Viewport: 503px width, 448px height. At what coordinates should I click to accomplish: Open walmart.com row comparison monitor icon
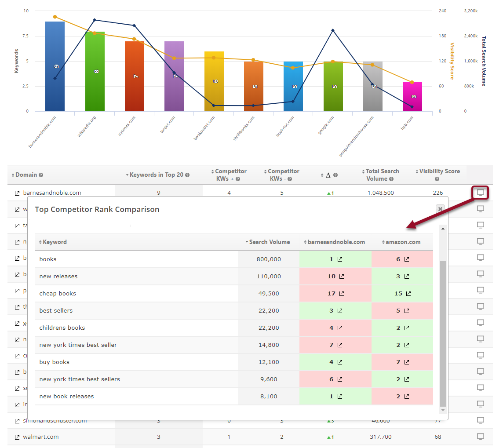coord(481,437)
